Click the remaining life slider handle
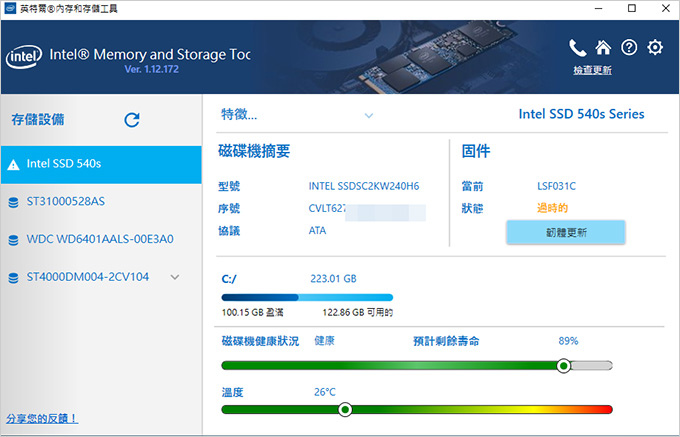Viewport: 680px width, 437px height. pos(564,366)
